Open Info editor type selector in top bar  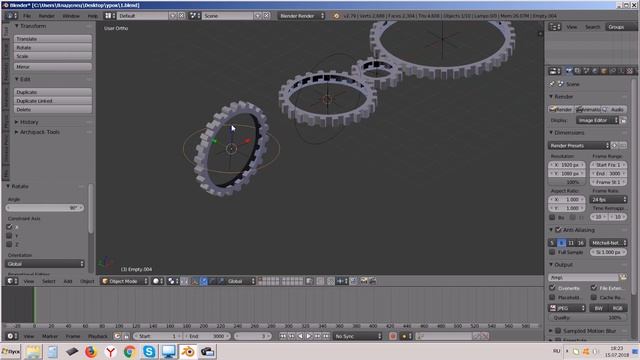pos(12,16)
